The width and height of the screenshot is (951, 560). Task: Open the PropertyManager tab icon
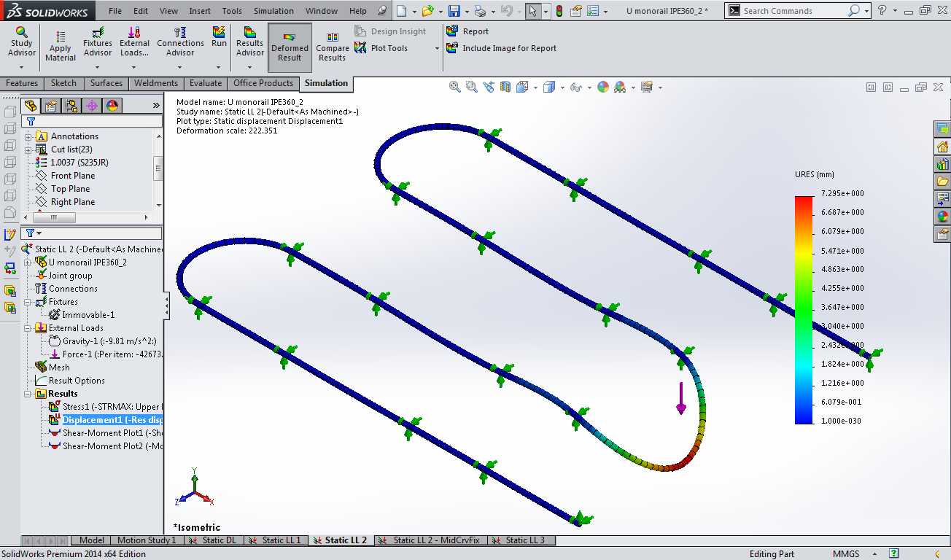point(51,106)
